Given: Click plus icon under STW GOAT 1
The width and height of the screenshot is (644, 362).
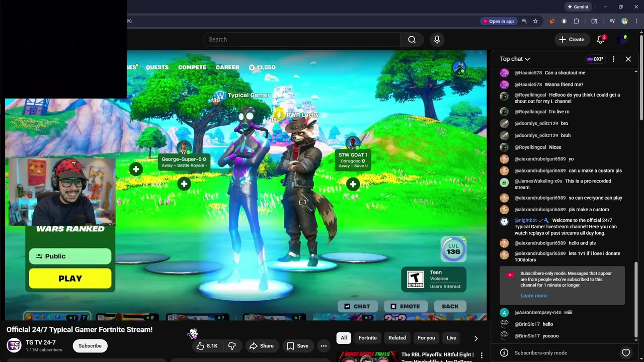Looking at the screenshot, I should pos(353,185).
